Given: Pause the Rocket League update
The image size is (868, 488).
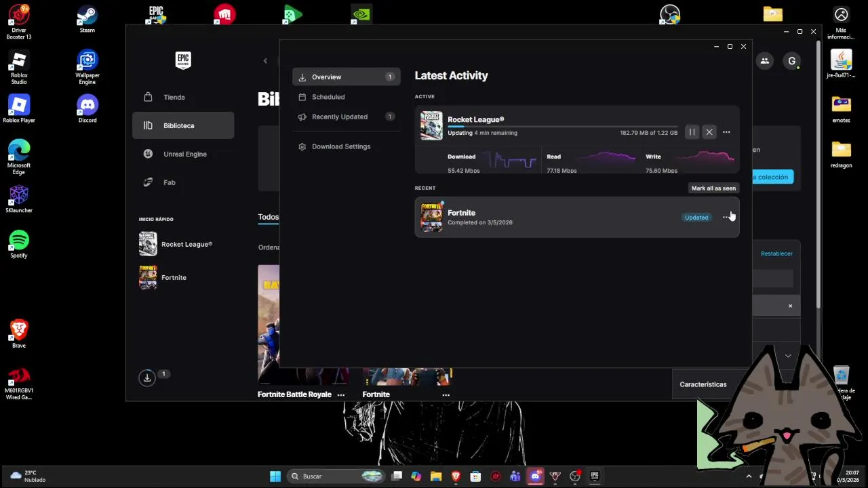Looking at the screenshot, I should tap(692, 132).
